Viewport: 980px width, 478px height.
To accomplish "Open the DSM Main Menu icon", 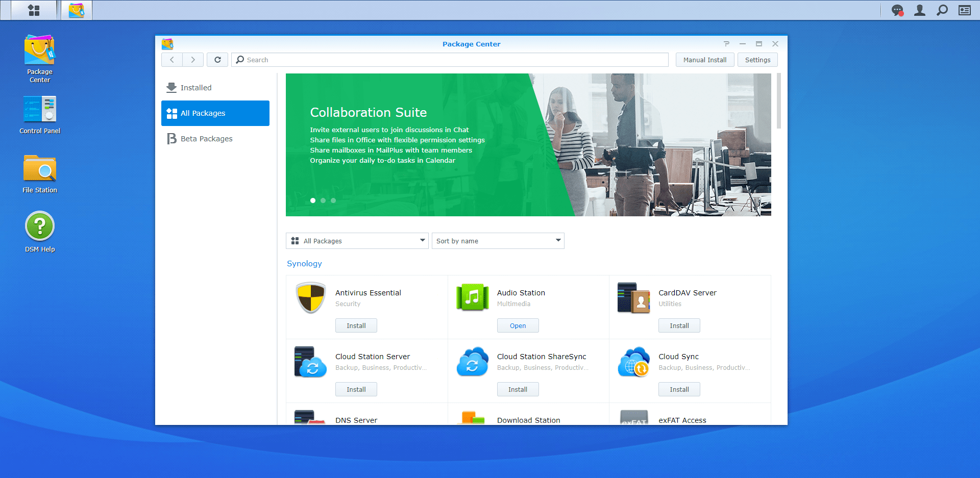I will (34, 10).
